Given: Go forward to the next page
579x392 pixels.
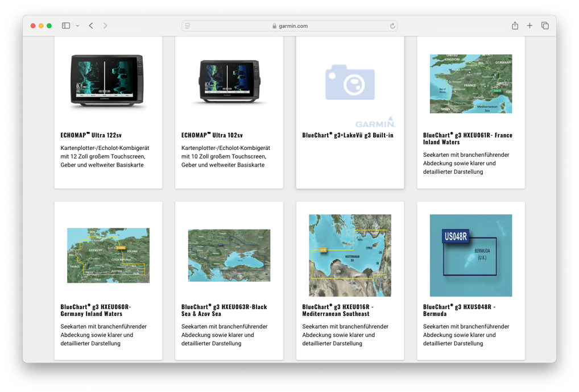Looking at the screenshot, I should pyautogui.click(x=105, y=26).
